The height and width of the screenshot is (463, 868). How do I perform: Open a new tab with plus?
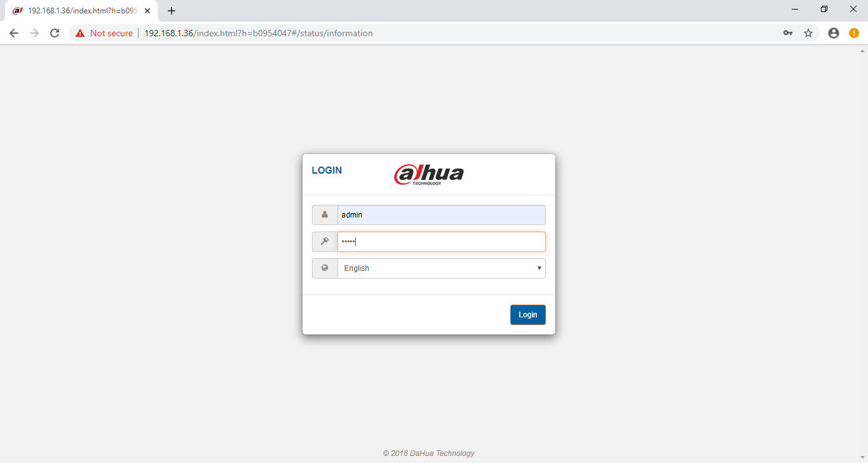point(172,11)
